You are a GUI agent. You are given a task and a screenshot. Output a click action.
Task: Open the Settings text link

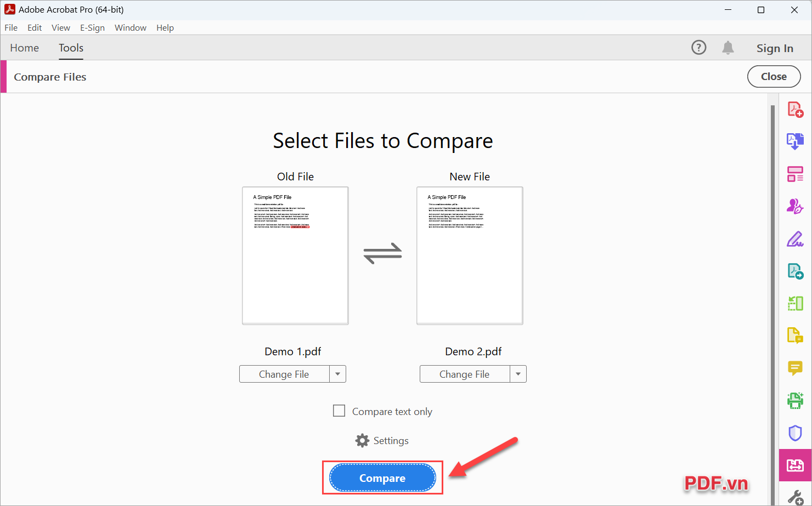(x=391, y=441)
